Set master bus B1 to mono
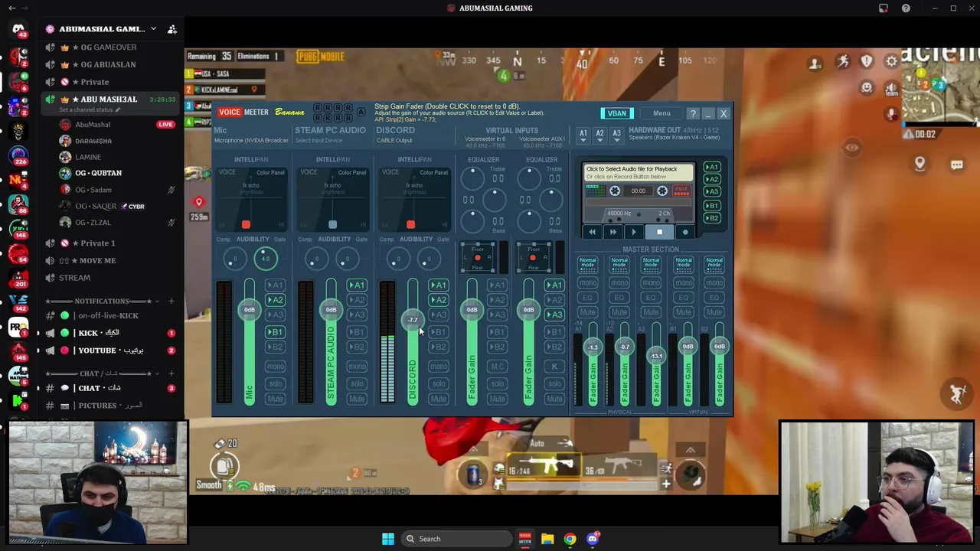980x551 pixels. [683, 283]
